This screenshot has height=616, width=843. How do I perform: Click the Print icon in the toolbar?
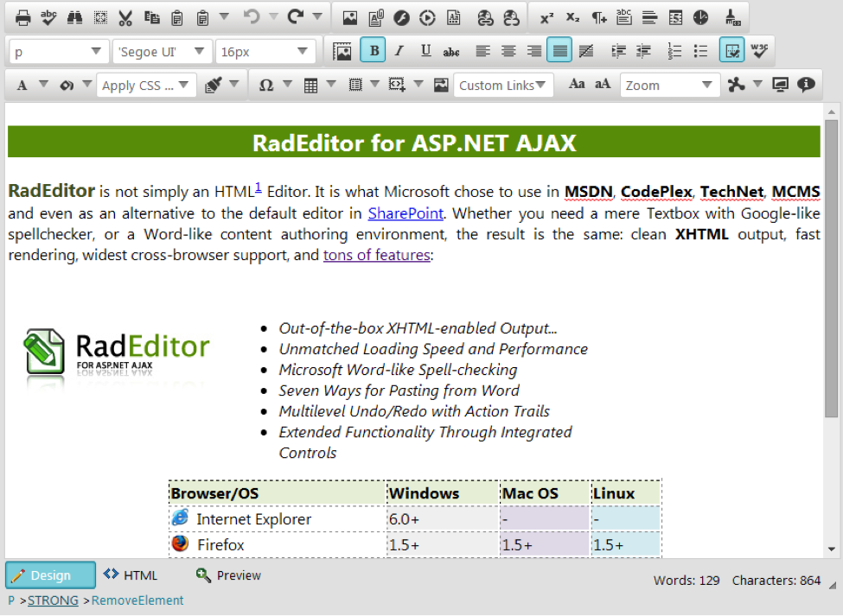tap(23, 18)
